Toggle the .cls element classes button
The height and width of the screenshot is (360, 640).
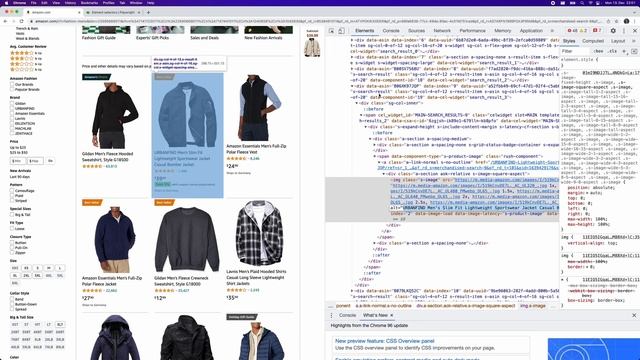coord(613,51)
